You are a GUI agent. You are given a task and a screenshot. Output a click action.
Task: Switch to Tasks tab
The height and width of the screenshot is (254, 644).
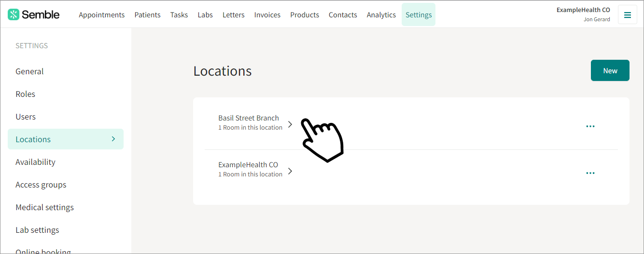[179, 15]
